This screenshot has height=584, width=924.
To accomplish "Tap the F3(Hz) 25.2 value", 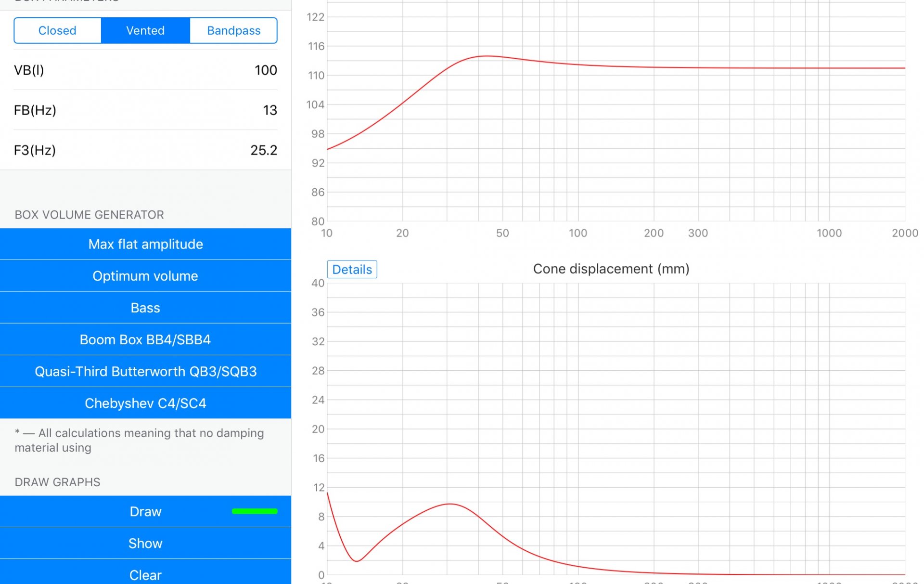I will (x=263, y=150).
